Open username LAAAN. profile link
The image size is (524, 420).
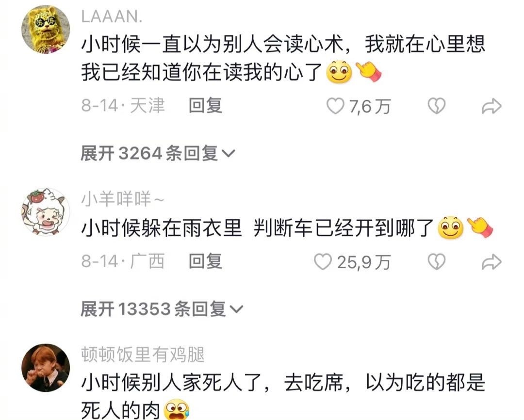112,16
